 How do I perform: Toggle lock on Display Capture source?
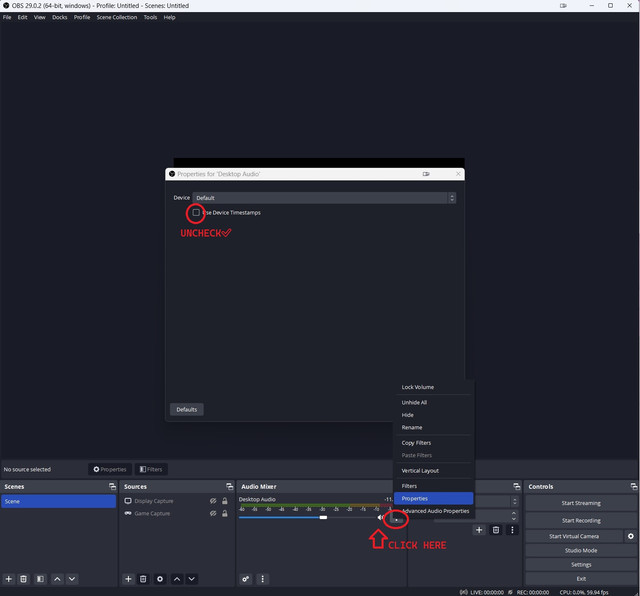pyautogui.click(x=224, y=501)
